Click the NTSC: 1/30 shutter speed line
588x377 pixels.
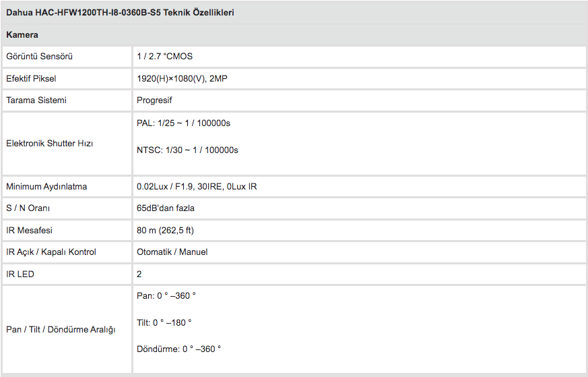pyautogui.click(x=187, y=150)
